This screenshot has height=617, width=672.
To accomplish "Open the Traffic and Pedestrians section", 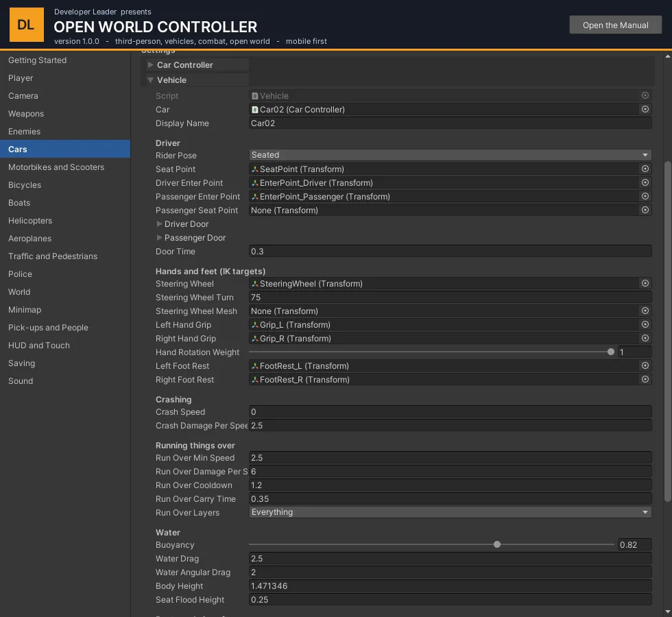I will (x=65, y=256).
